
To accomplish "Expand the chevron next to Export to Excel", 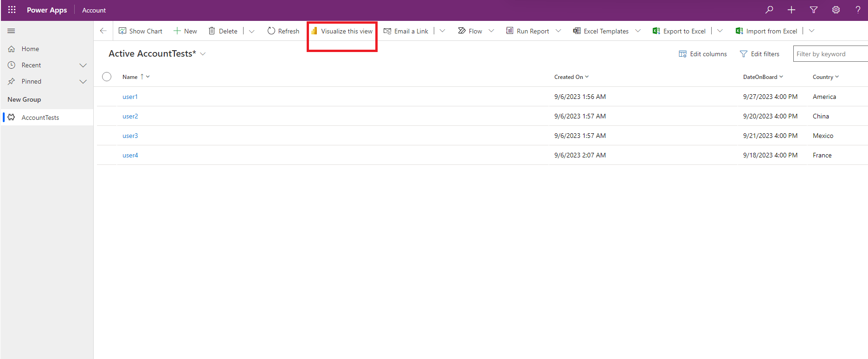I will click(x=720, y=31).
